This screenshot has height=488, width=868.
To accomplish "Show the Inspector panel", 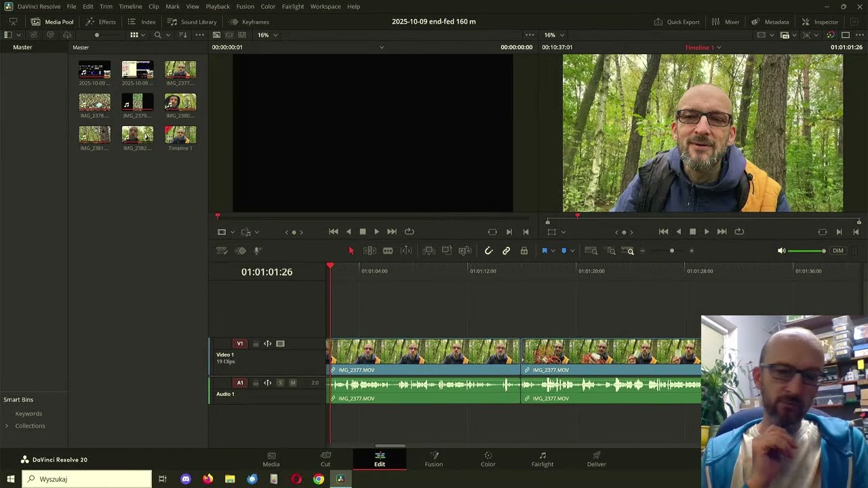I will [x=820, y=22].
